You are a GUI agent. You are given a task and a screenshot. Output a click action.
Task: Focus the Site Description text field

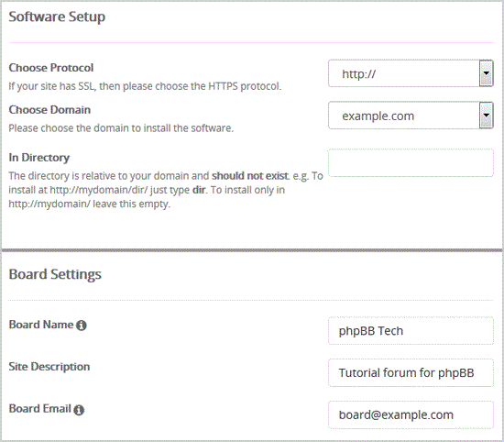click(411, 373)
